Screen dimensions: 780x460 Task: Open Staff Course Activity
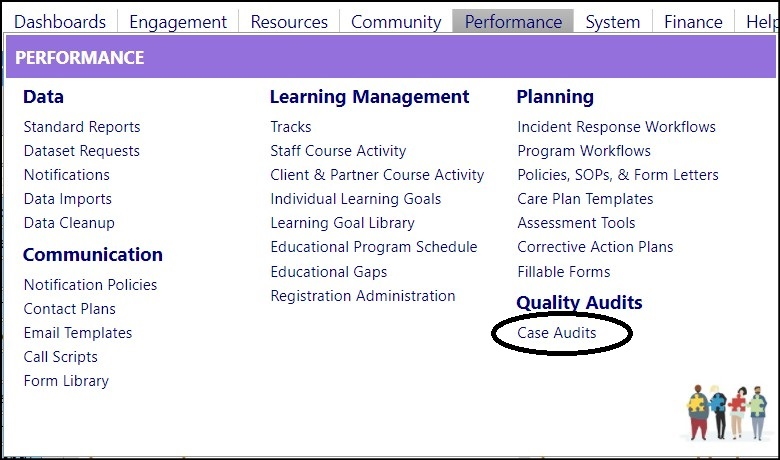click(338, 151)
